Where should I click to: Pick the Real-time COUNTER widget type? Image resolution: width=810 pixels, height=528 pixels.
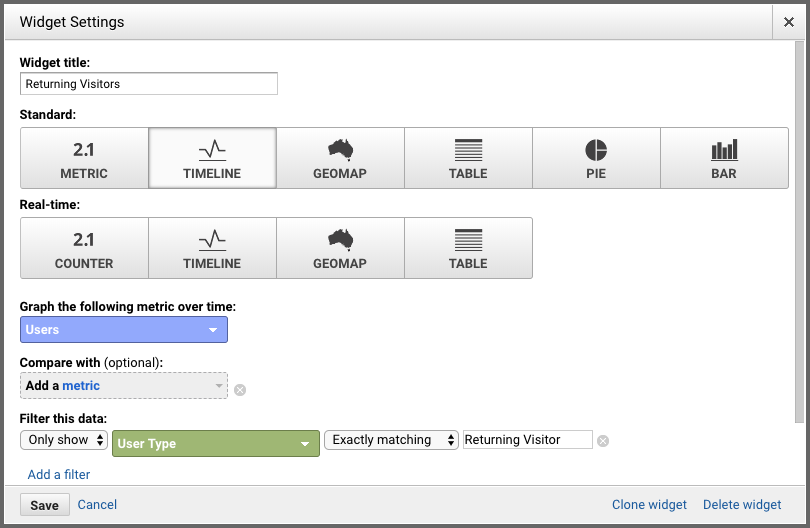(84, 248)
